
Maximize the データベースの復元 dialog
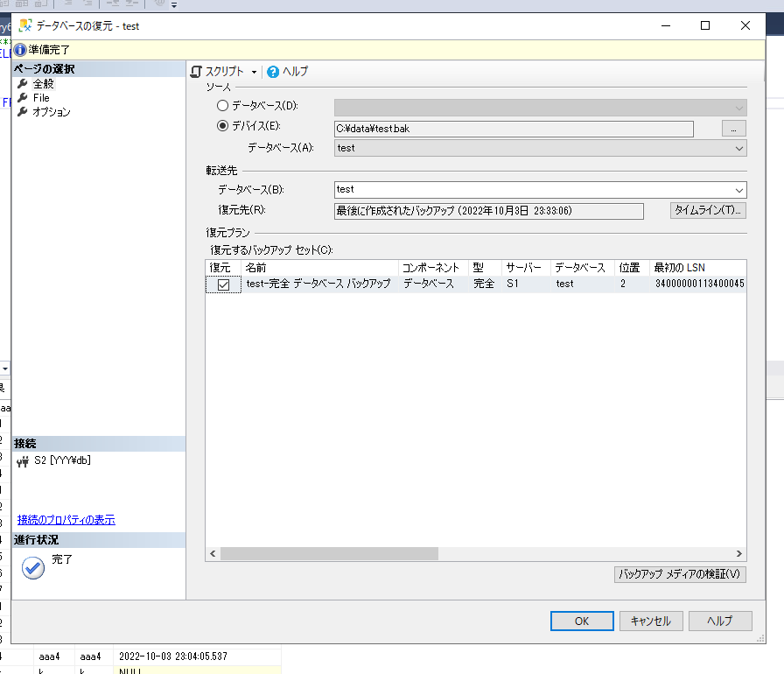(x=705, y=25)
